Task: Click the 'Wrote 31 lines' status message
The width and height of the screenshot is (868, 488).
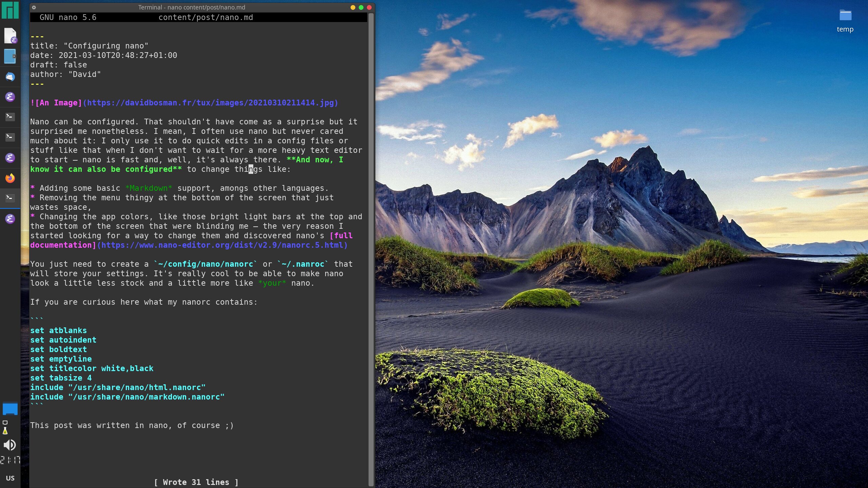Action: pyautogui.click(x=196, y=482)
